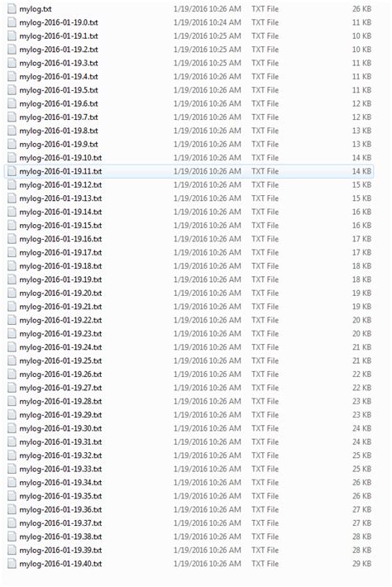This screenshot has height=587, width=392.
Task: Select the icon next to mylog-2016-01-19.30.txt
Action: (x=12, y=428)
